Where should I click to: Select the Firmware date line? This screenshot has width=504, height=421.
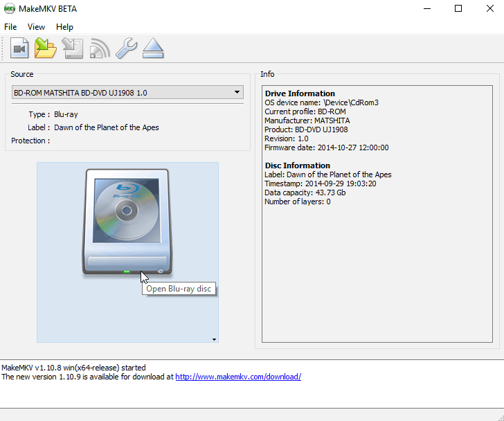click(x=327, y=147)
